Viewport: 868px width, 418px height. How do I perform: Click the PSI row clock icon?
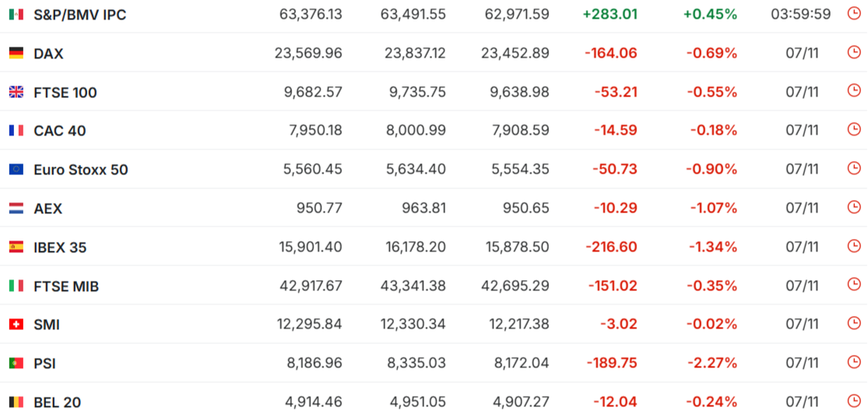(853, 363)
